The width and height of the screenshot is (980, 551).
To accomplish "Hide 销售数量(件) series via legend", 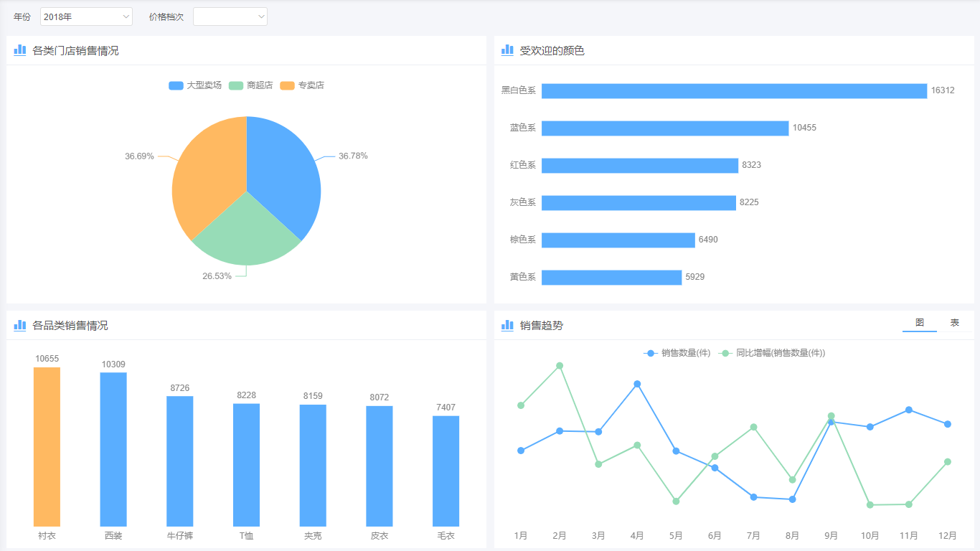I will click(x=677, y=353).
